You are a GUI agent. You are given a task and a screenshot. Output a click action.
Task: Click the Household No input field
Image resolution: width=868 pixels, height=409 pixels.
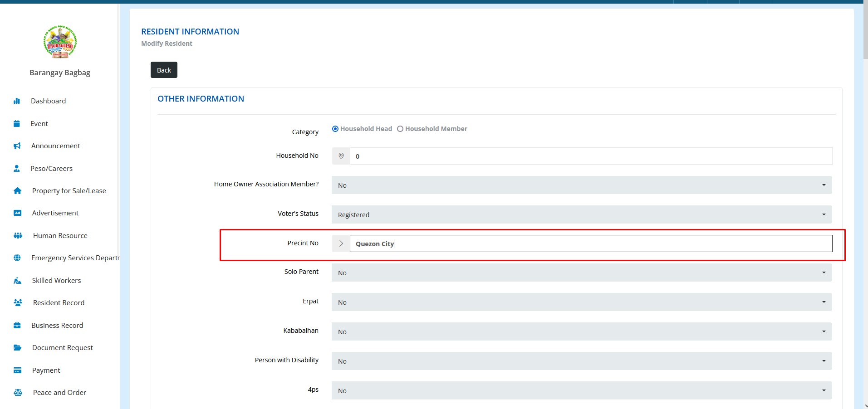tap(590, 156)
